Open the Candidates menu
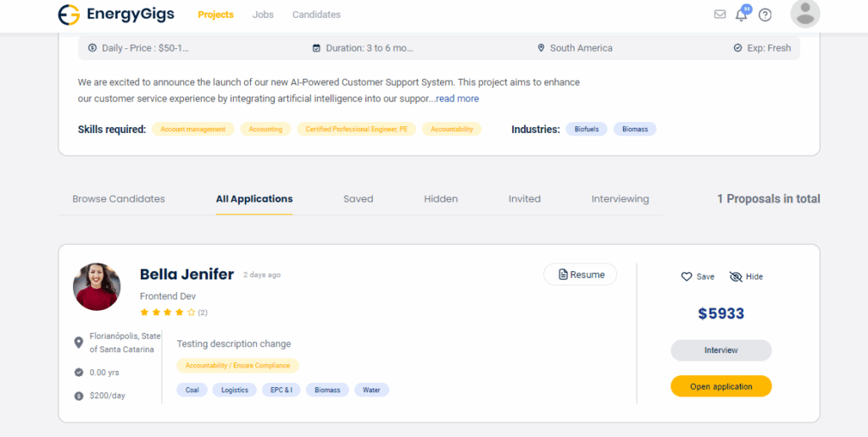The height and width of the screenshot is (437, 868). coord(316,14)
